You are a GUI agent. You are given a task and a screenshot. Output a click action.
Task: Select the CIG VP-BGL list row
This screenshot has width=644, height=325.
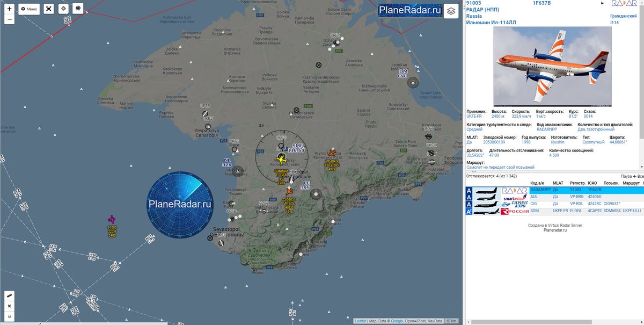[554, 204]
